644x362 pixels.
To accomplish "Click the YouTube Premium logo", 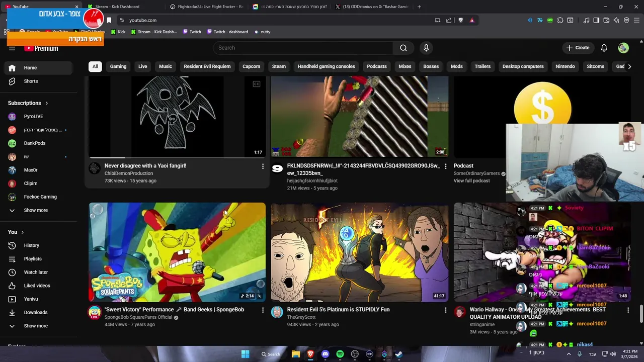I will click(x=41, y=48).
